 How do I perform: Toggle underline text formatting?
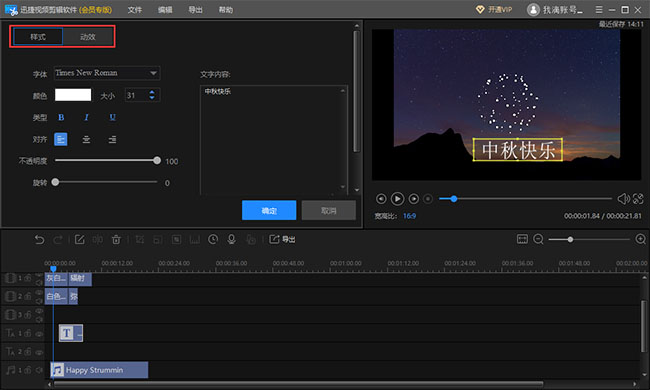point(112,117)
